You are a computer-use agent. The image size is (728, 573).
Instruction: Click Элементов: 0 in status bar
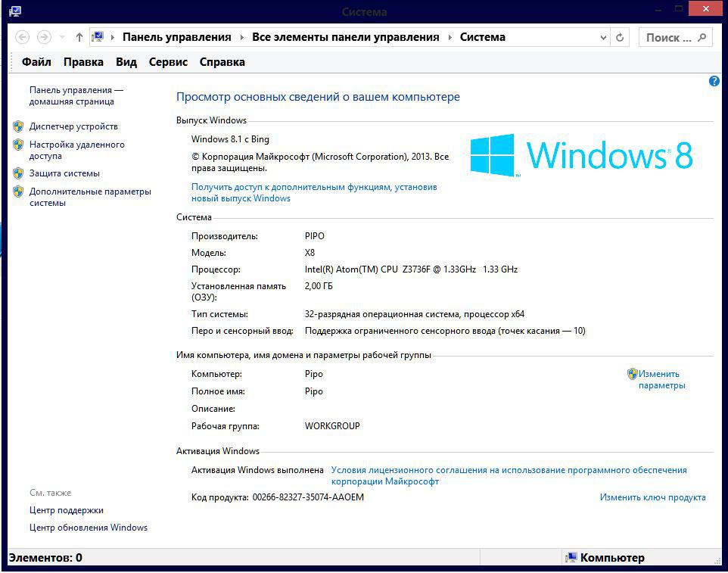[45, 558]
